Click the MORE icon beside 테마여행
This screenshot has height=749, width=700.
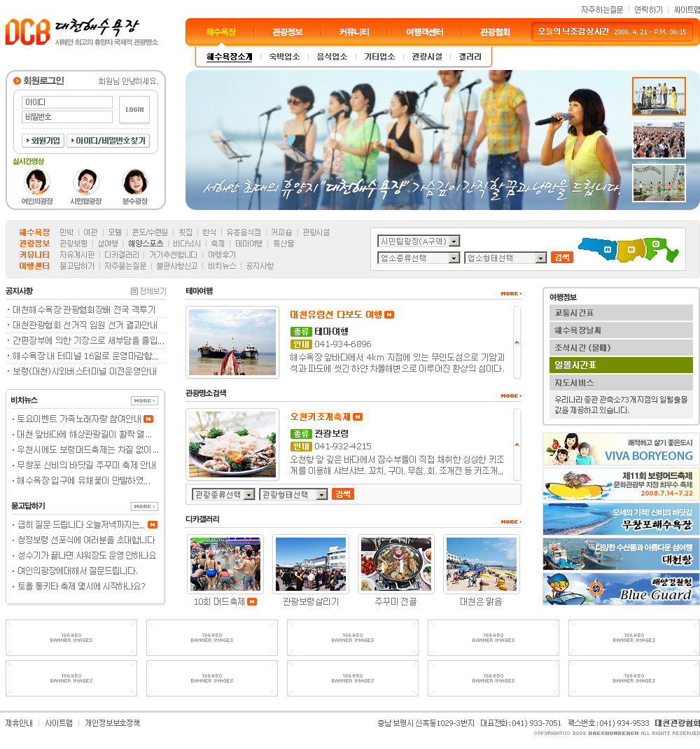coord(510,293)
